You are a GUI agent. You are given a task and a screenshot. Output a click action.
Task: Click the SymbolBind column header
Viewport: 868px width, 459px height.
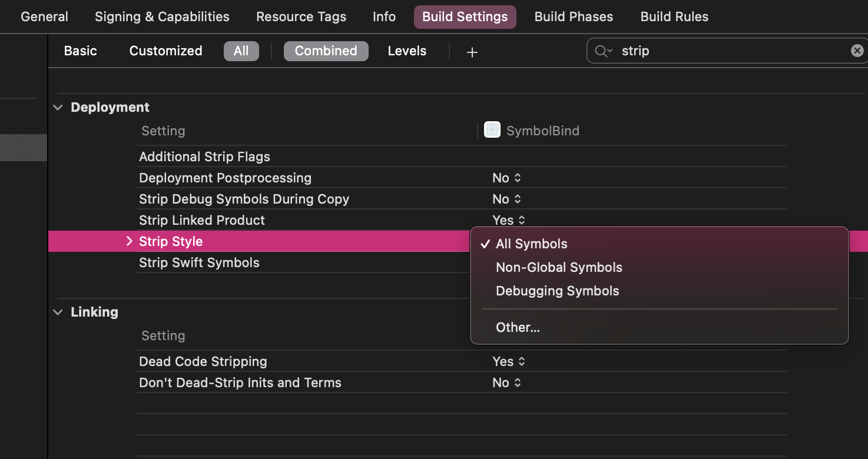point(542,131)
